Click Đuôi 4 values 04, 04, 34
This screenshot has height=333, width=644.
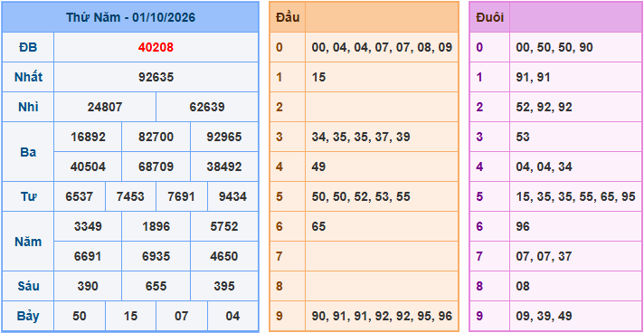click(x=544, y=166)
